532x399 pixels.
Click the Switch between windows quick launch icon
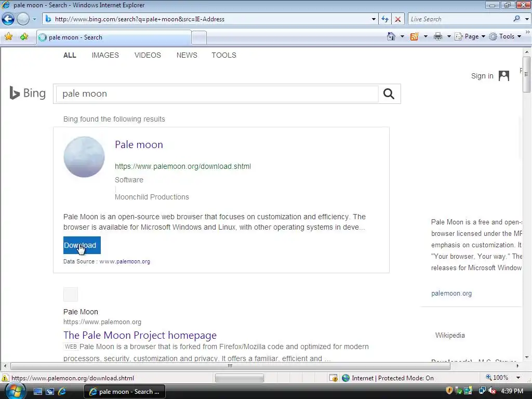pyautogui.click(x=50, y=392)
